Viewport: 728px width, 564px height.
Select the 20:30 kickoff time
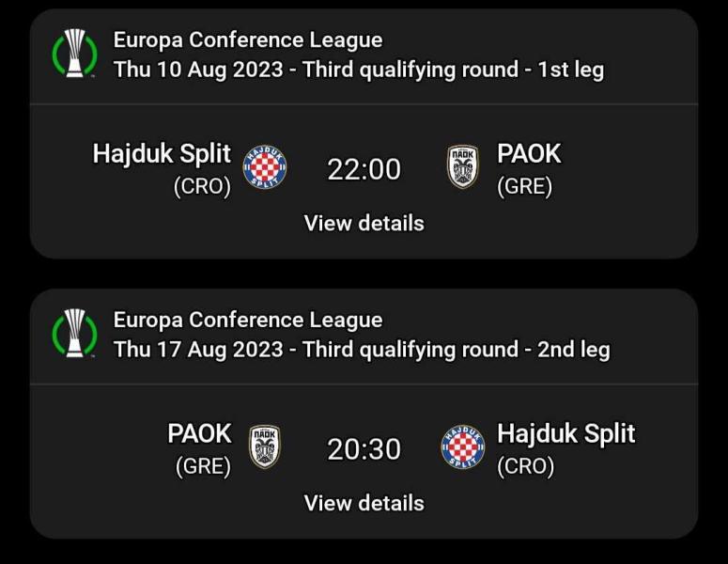click(364, 449)
